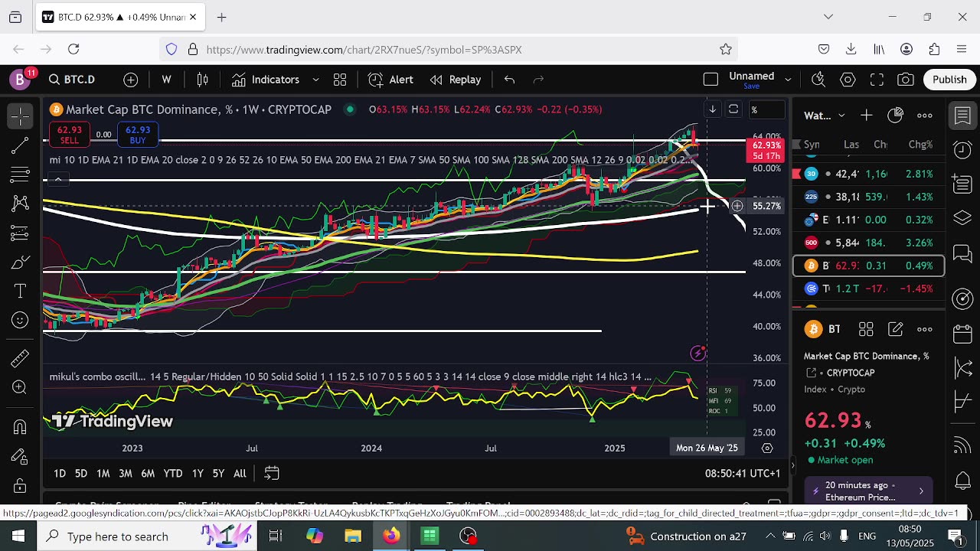Open watchlist advanced view pie icon
Screen dimensions: 980x551
[x=895, y=116]
